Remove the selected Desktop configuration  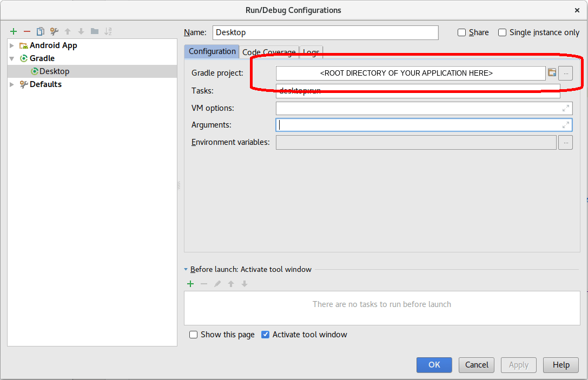[x=27, y=31]
